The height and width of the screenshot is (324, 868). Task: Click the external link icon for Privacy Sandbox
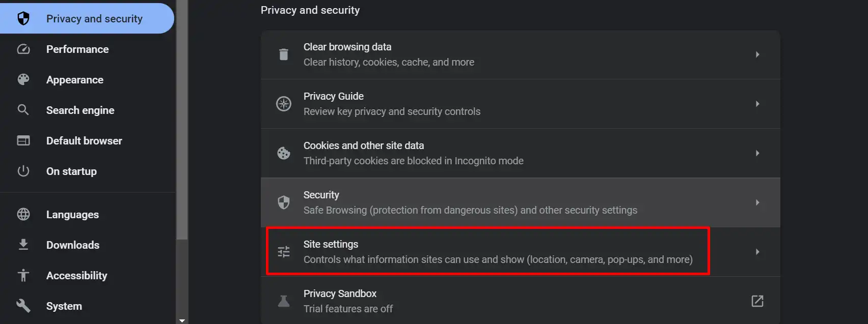pos(757,301)
